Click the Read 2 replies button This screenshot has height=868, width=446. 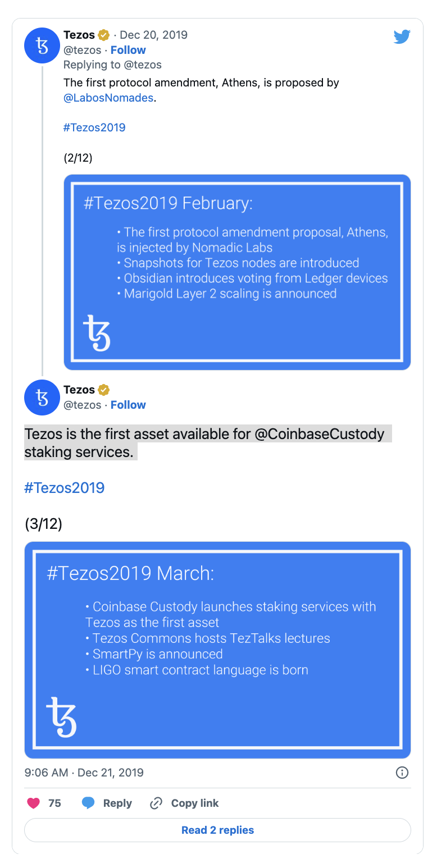point(217,830)
